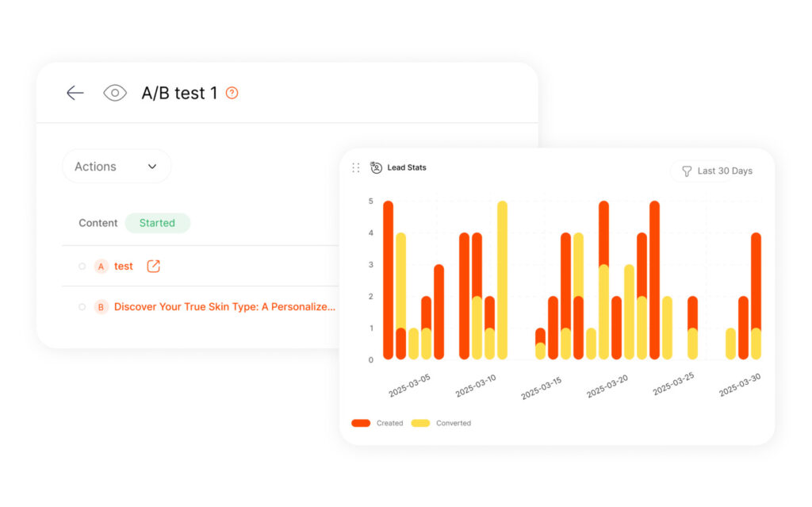Screen dimensions: 812x507
Task: Open the help icon next to A/B test 1
Action: [x=232, y=93]
